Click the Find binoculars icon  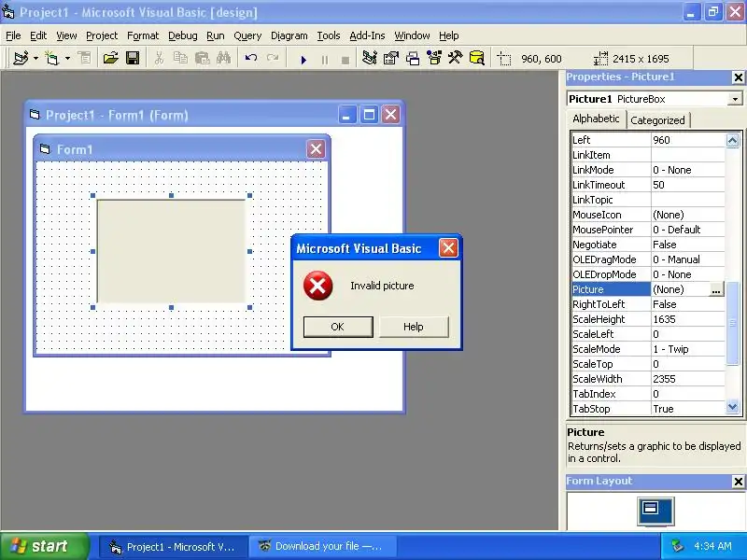(223, 58)
